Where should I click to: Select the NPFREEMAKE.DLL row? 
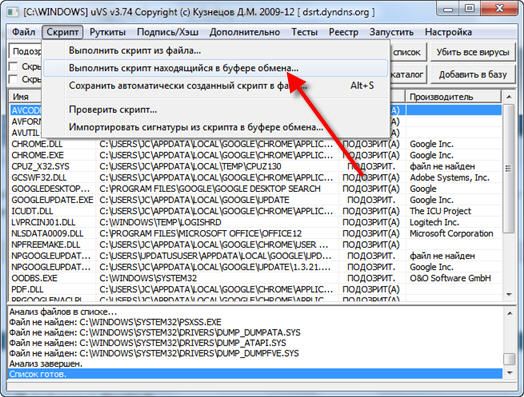point(256,245)
